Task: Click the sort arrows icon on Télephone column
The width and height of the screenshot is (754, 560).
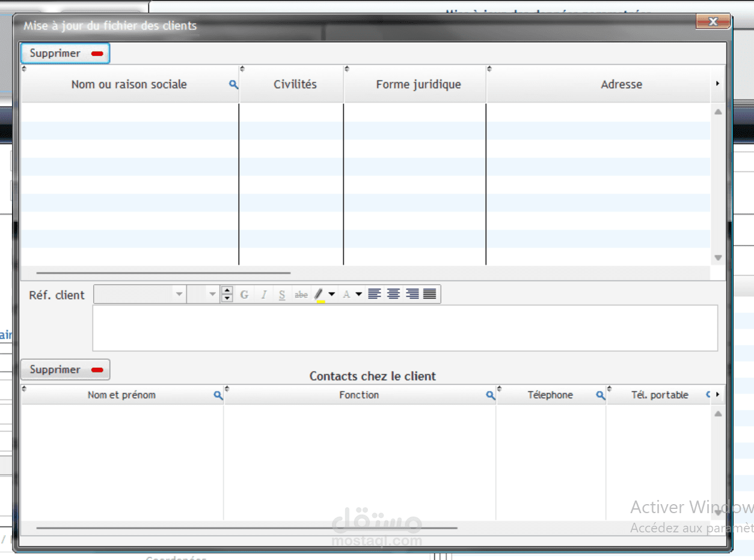Action: click(500, 389)
